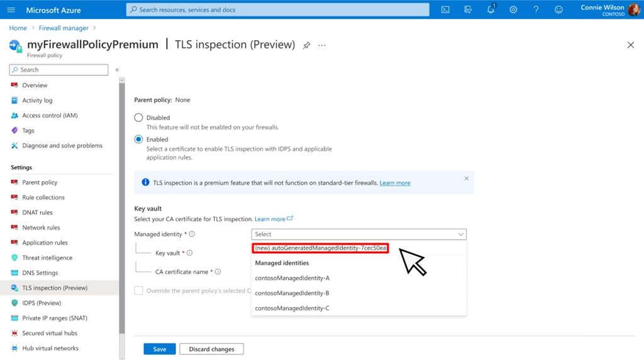Pin the TLS inspection blade
644x360 pixels.
[307, 45]
